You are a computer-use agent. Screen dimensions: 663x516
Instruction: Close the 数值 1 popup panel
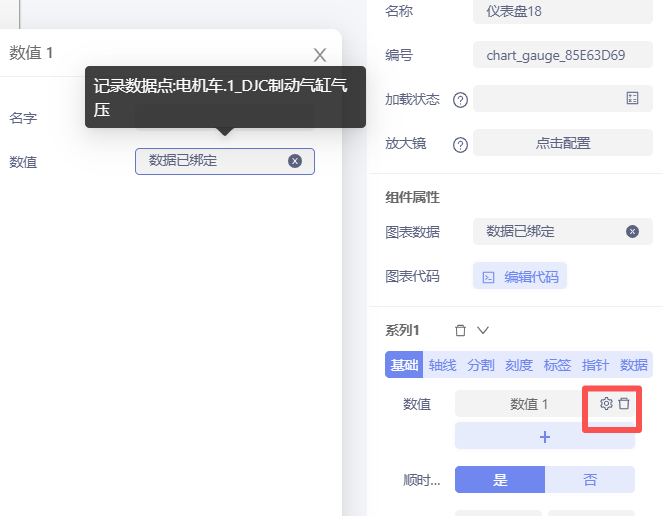point(320,55)
